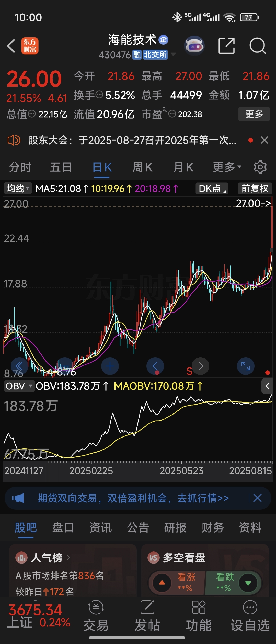
Task: Zoom in chart with plus button
Action: tap(110, 366)
